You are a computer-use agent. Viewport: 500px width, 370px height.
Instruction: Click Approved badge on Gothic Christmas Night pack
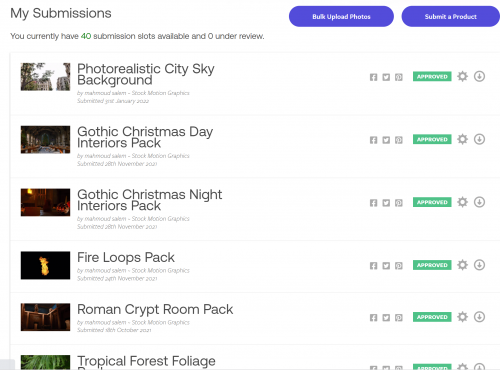(432, 202)
